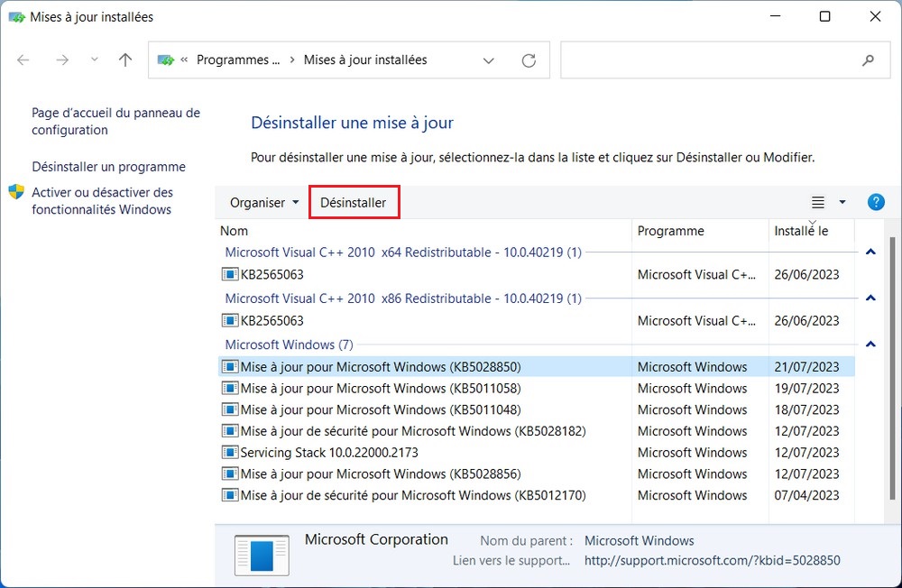
Task: Collapse the Visual C++ 2010 x86 group
Action: click(x=870, y=298)
